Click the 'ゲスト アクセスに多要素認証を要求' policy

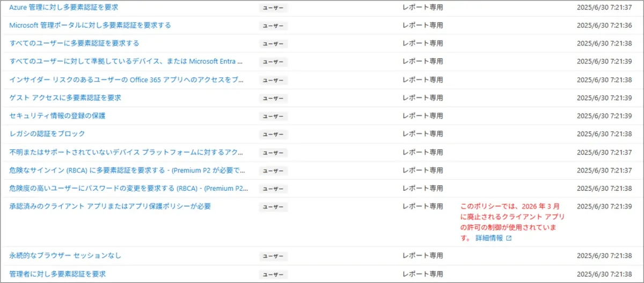coord(65,98)
